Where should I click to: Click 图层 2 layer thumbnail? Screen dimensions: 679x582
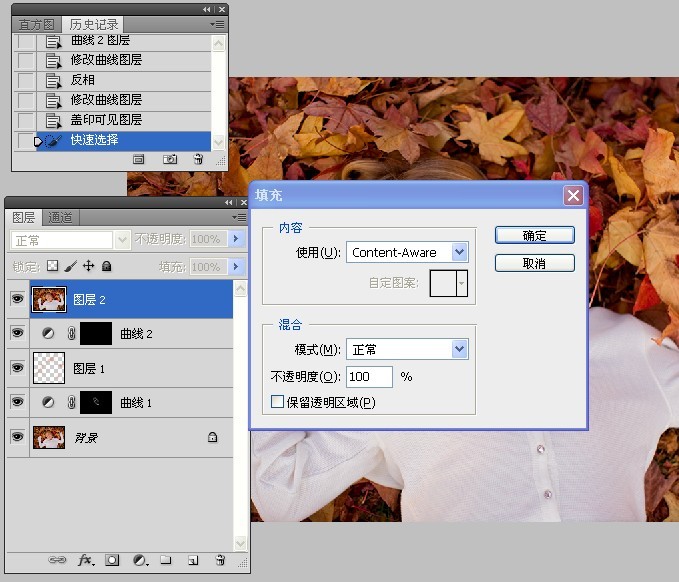tap(49, 299)
